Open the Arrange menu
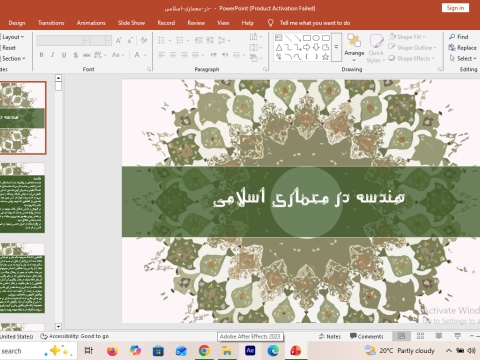Screen dimensions: 480x360 (x=354, y=48)
